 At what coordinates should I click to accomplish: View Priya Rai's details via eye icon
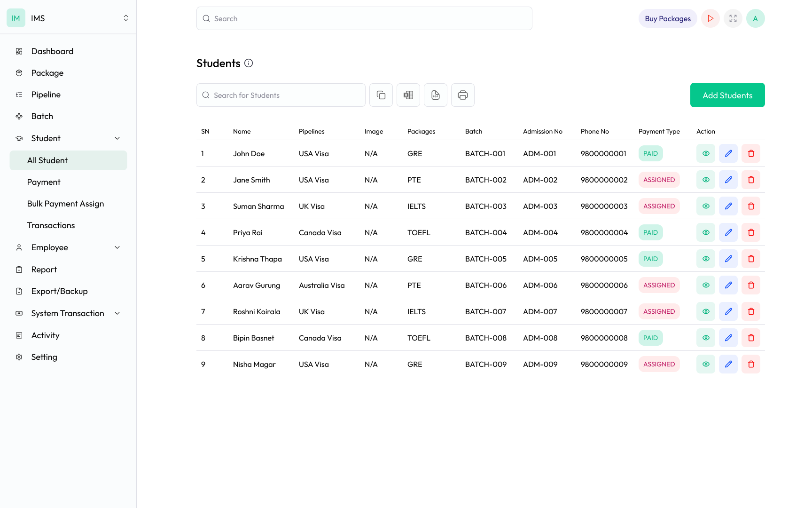click(x=706, y=232)
